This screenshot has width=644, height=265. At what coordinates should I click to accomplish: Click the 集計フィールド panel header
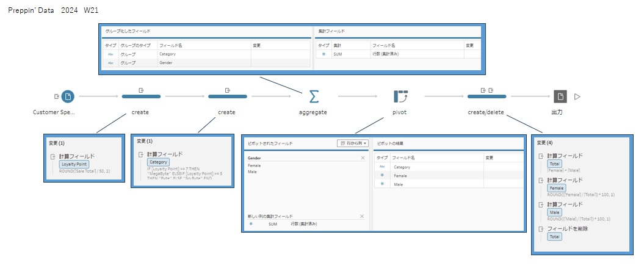[331, 31]
